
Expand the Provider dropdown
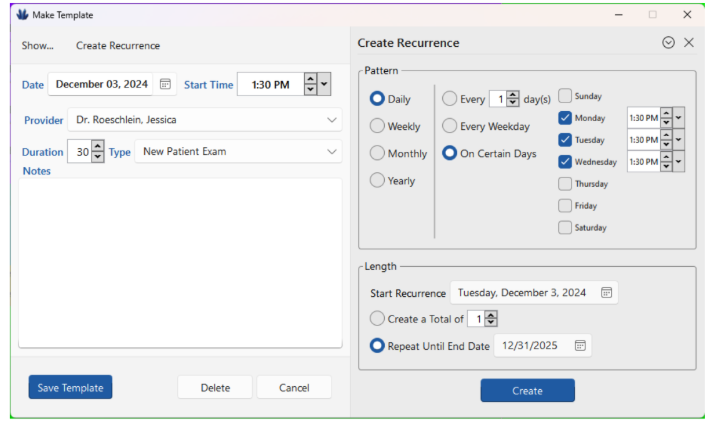click(x=332, y=121)
